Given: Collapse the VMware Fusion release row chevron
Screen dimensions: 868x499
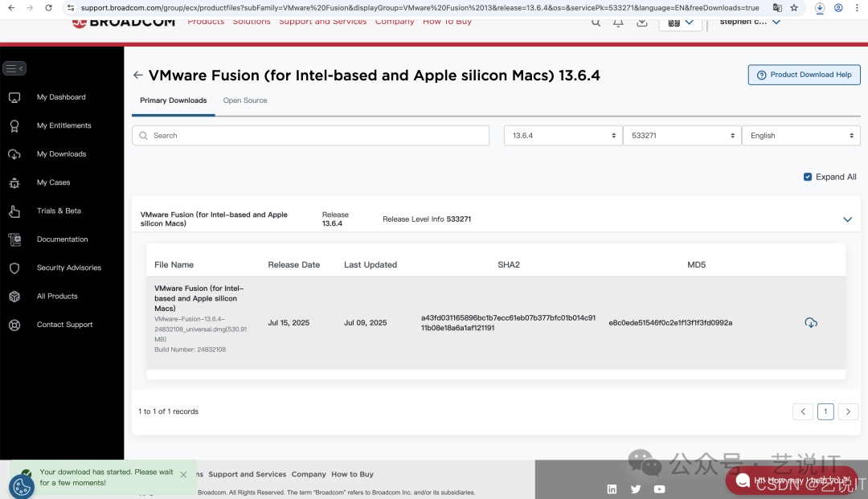Looking at the screenshot, I should [847, 219].
